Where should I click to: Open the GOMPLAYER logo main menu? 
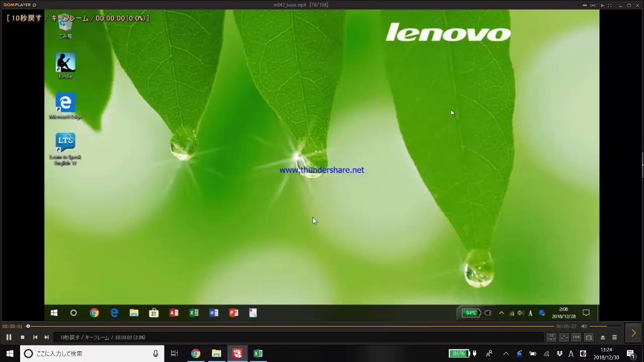(17, 5)
